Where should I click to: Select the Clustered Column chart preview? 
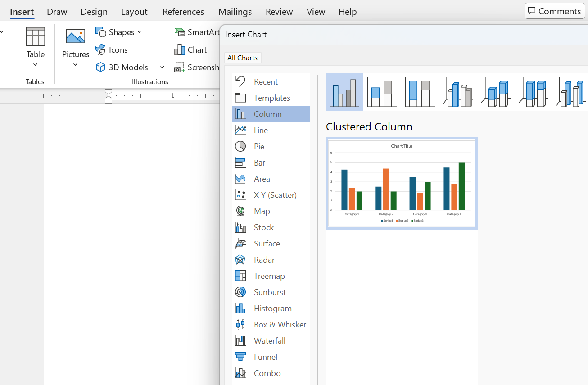pyautogui.click(x=402, y=183)
